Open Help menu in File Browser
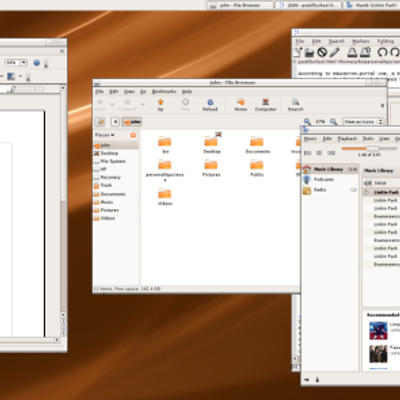Viewport: 400px width, 400px height. pyautogui.click(x=187, y=91)
